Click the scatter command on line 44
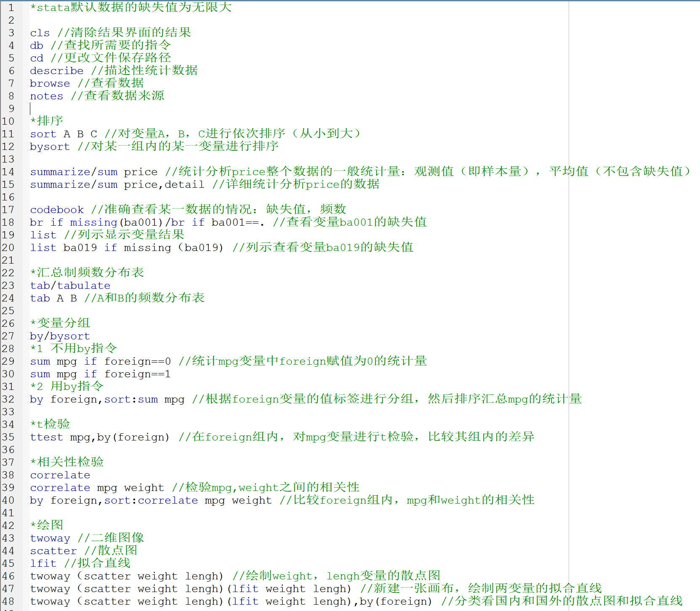Screen dimensions: 700x611 53,551
